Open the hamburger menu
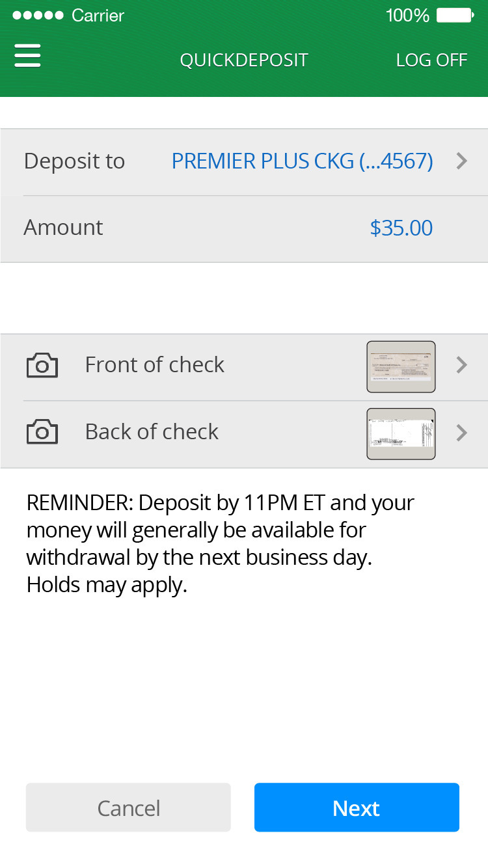Screen dimensions: 488x868 [27, 57]
